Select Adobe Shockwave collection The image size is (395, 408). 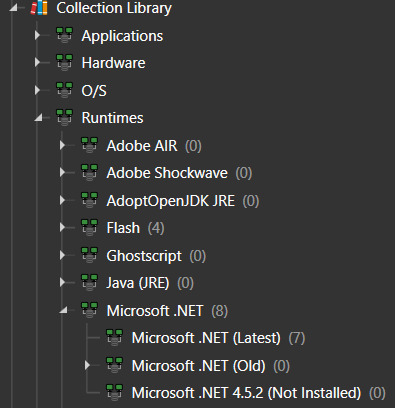[x=167, y=173]
